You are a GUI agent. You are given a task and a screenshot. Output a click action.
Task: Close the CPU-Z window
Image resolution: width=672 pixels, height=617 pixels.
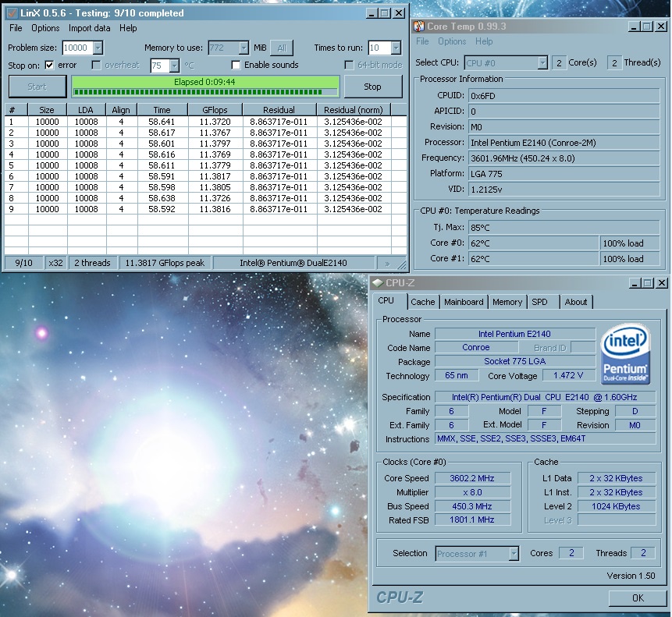pyautogui.click(x=660, y=283)
